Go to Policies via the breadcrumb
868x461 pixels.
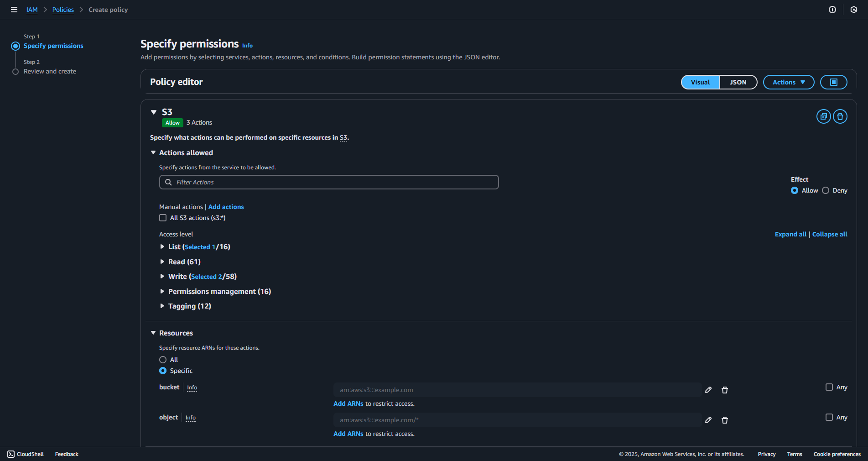click(x=62, y=10)
